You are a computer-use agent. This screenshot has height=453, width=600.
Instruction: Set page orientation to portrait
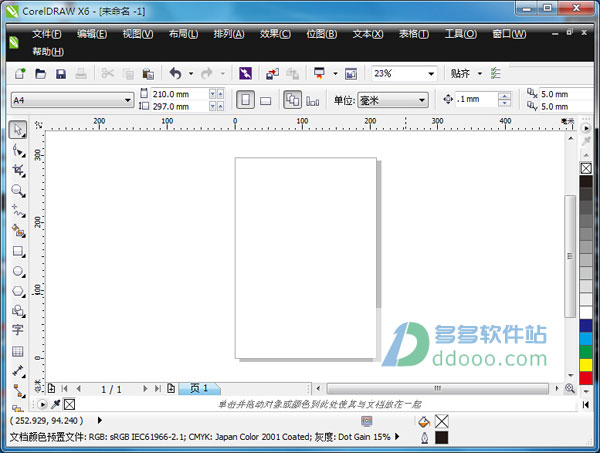coord(245,100)
